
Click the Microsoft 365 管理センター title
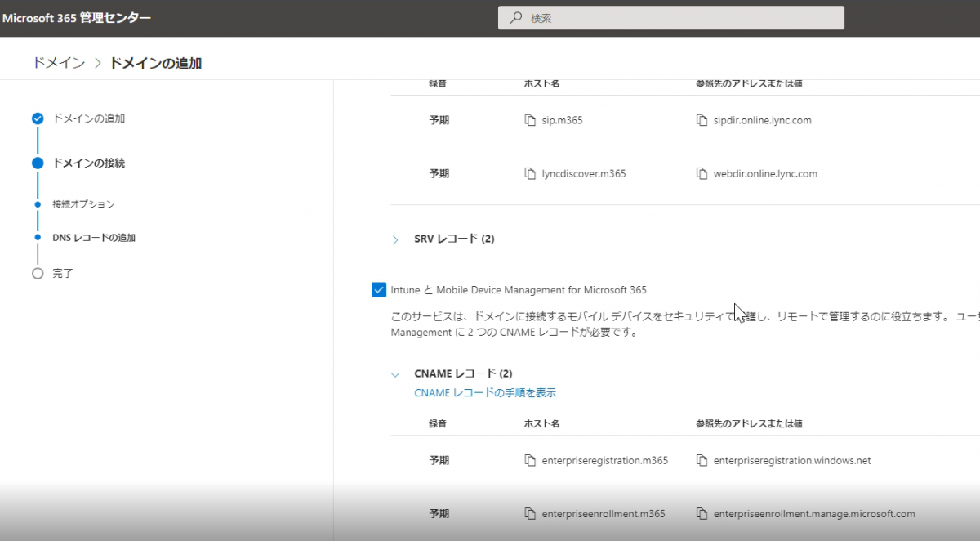77,18
